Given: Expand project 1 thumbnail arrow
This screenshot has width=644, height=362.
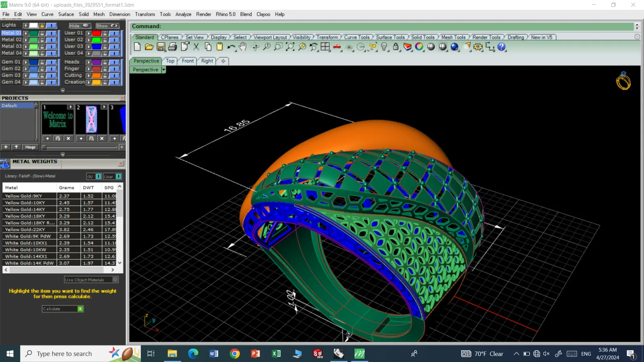Looking at the screenshot, I should [70, 107].
